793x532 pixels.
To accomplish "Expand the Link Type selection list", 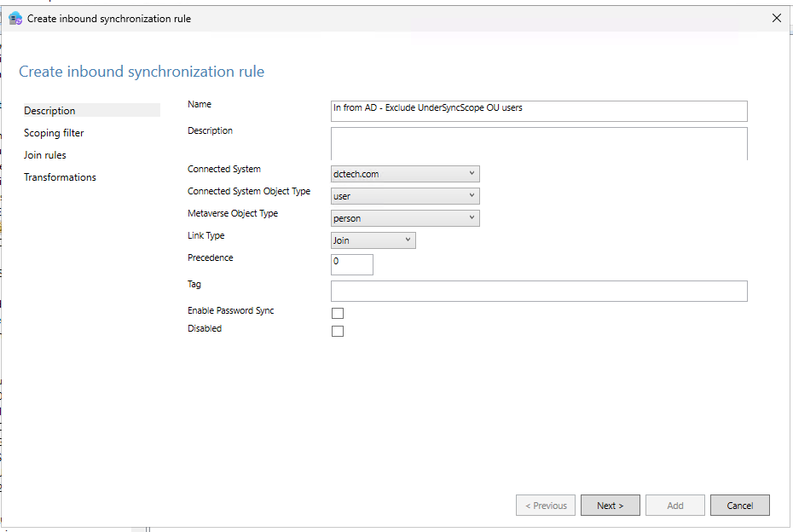I will (407, 240).
